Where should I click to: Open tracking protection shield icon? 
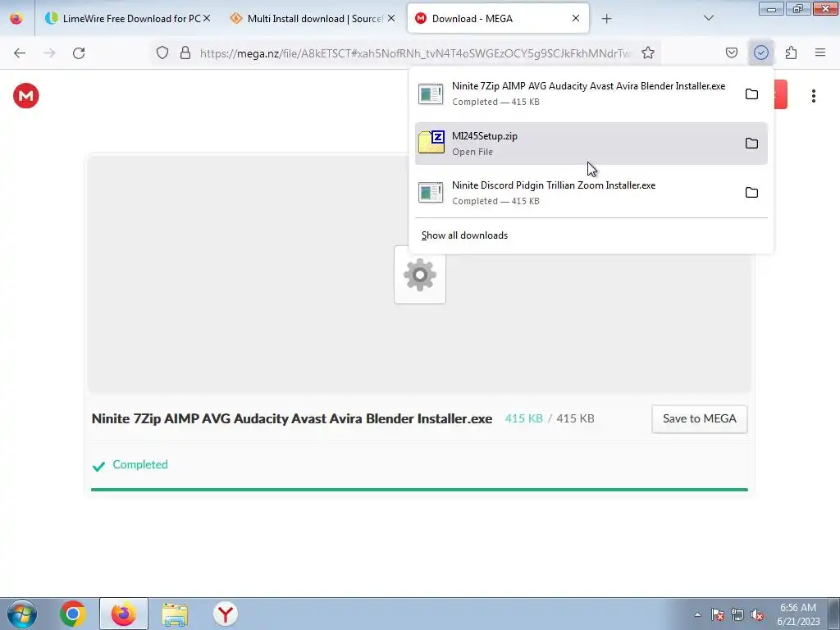tap(162, 52)
